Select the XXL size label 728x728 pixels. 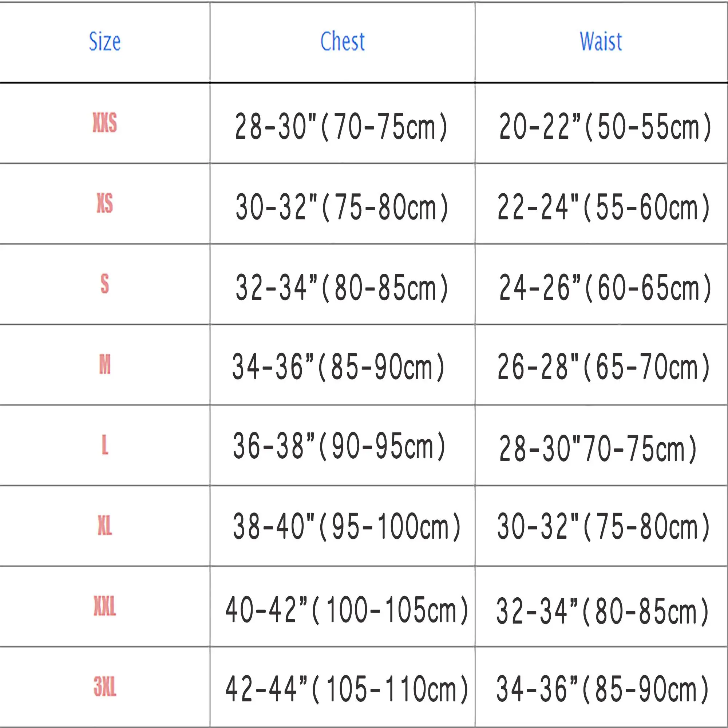coord(105,606)
